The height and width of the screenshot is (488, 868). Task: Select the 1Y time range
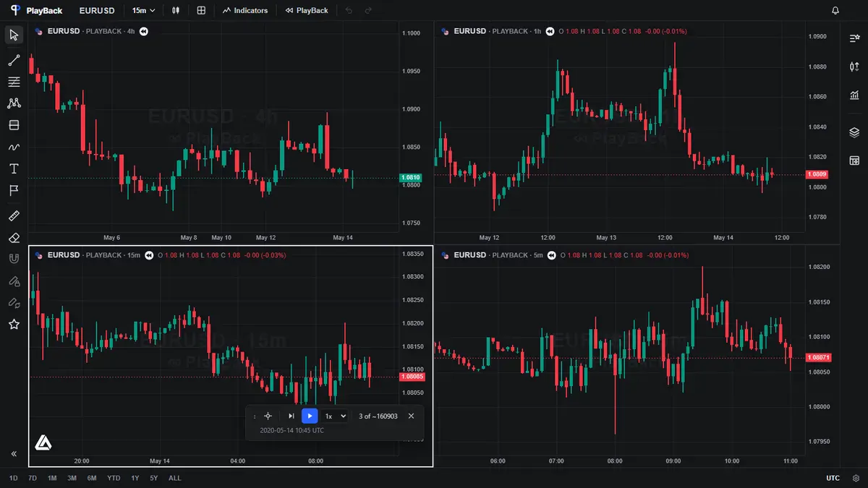coord(135,478)
